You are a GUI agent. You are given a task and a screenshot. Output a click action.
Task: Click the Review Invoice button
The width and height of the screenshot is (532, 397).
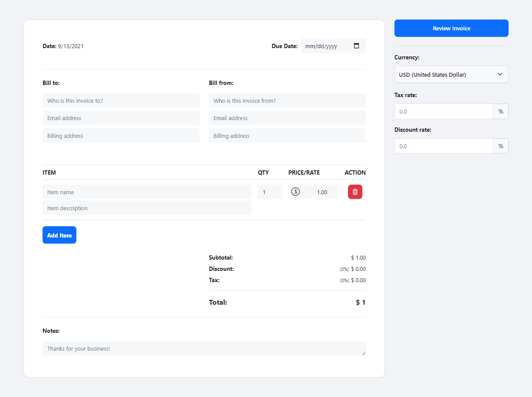pyautogui.click(x=451, y=28)
